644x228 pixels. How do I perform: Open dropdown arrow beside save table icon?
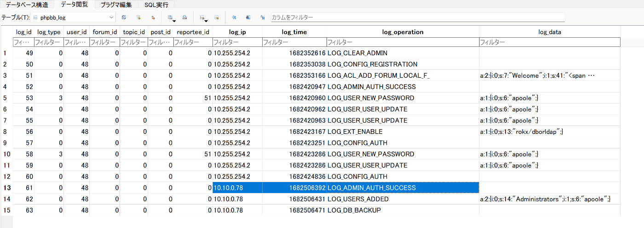174,21
